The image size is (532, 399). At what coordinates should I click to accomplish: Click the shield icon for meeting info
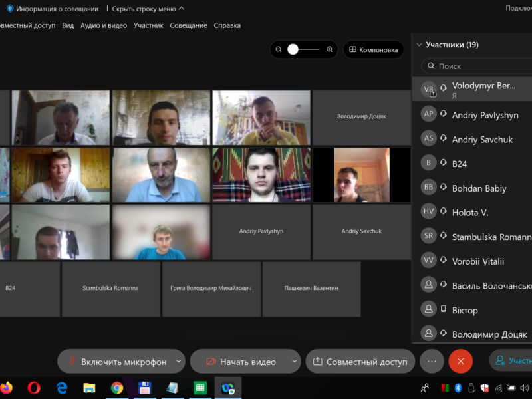[10, 9]
